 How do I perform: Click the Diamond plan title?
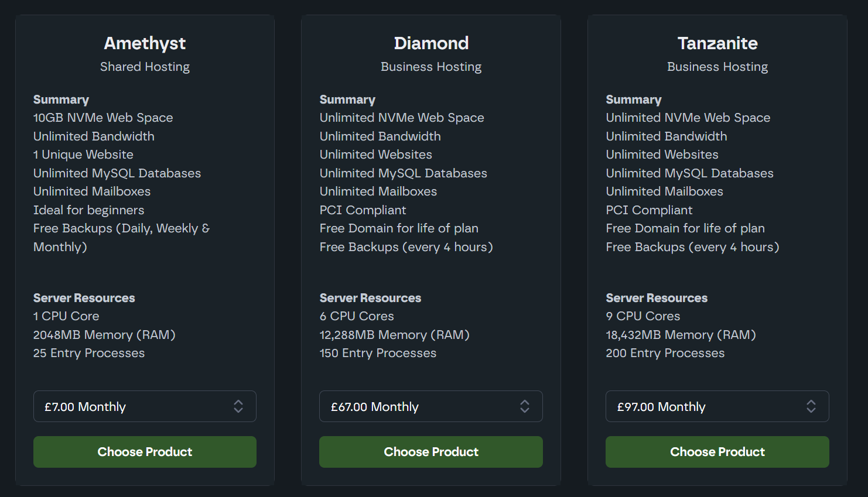[x=431, y=43]
